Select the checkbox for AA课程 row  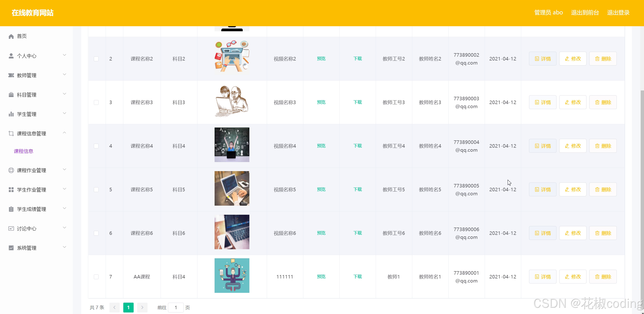tap(96, 277)
